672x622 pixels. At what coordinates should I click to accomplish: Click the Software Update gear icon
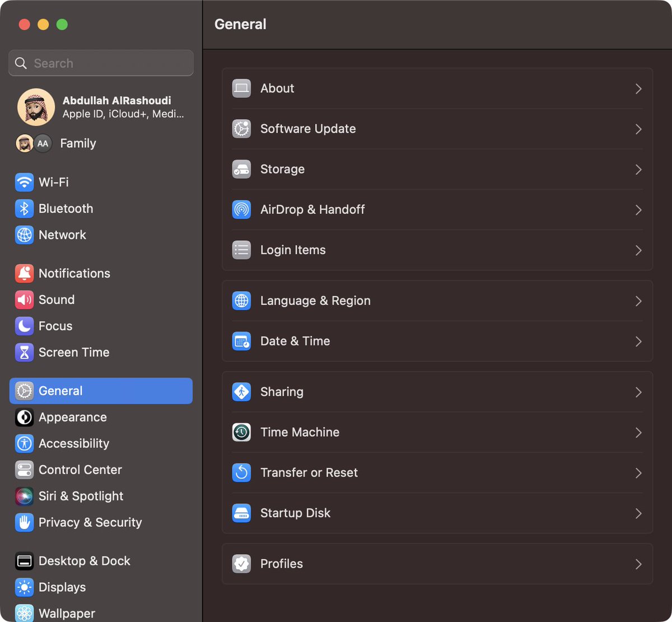(x=241, y=129)
